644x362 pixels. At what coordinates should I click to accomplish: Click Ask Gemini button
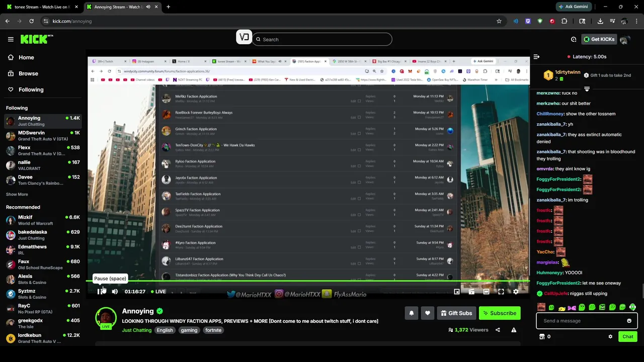click(x=573, y=7)
